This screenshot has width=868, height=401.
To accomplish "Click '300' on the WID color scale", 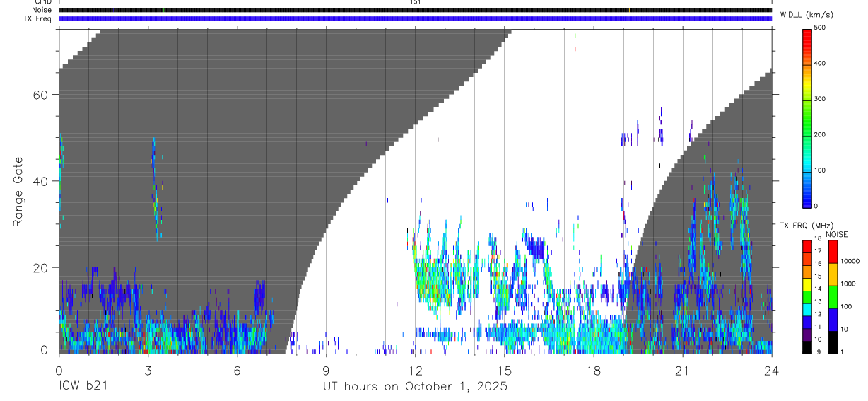I will click(x=820, y=99).
